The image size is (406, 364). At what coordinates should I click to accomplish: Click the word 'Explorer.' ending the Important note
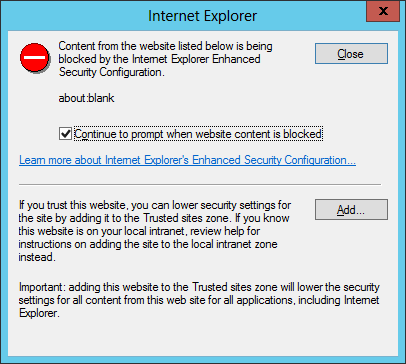pyautogui.click(x=39, y=313)
